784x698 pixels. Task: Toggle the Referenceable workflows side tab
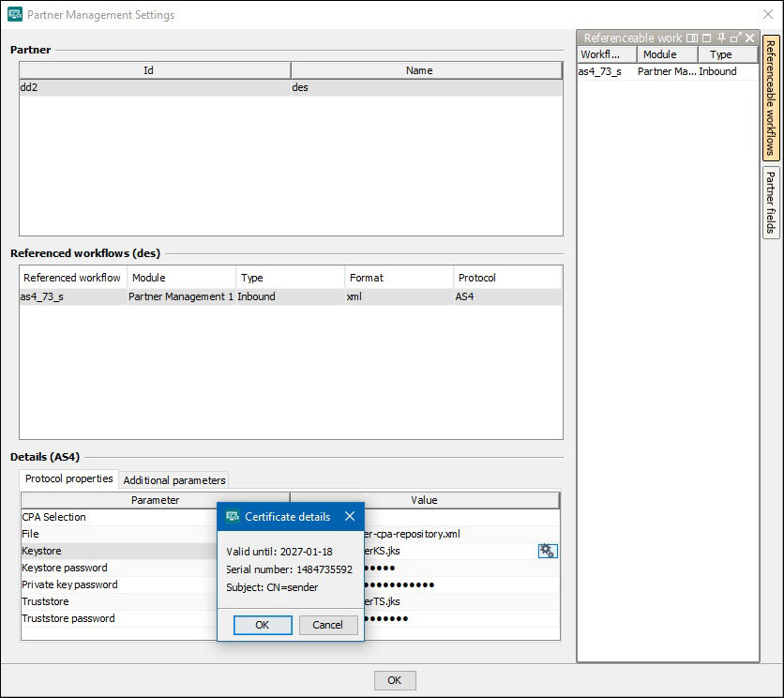point(771,98)
